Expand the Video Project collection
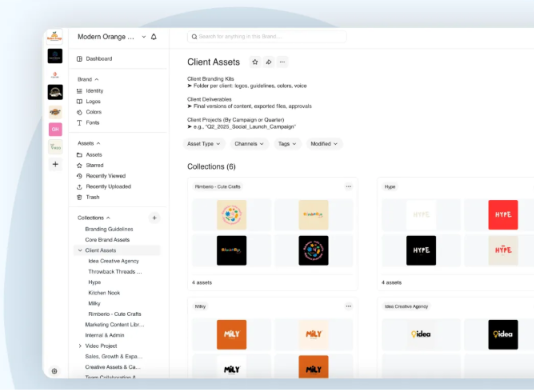The height and width of the screenshot is (390, 534). [80, 346]
